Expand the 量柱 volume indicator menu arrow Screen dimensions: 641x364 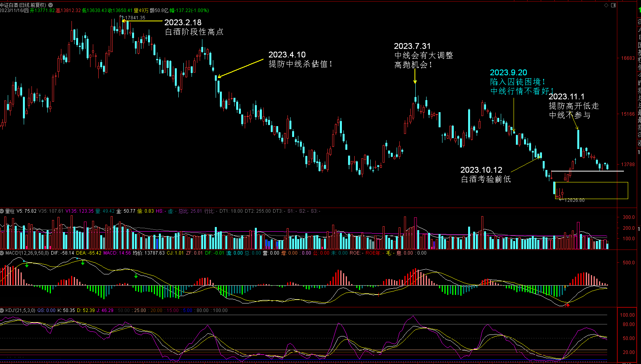[x=2, y=211]
